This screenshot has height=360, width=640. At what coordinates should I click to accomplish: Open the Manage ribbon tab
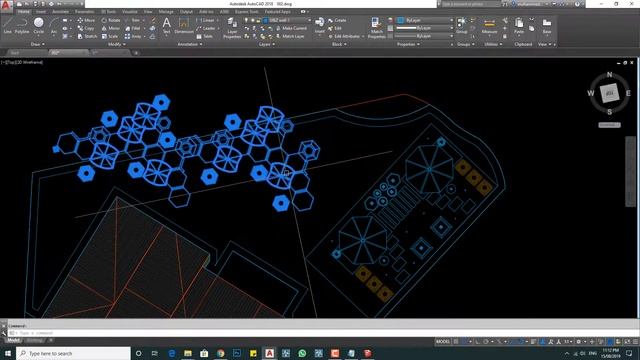click(x=166, y=12)
